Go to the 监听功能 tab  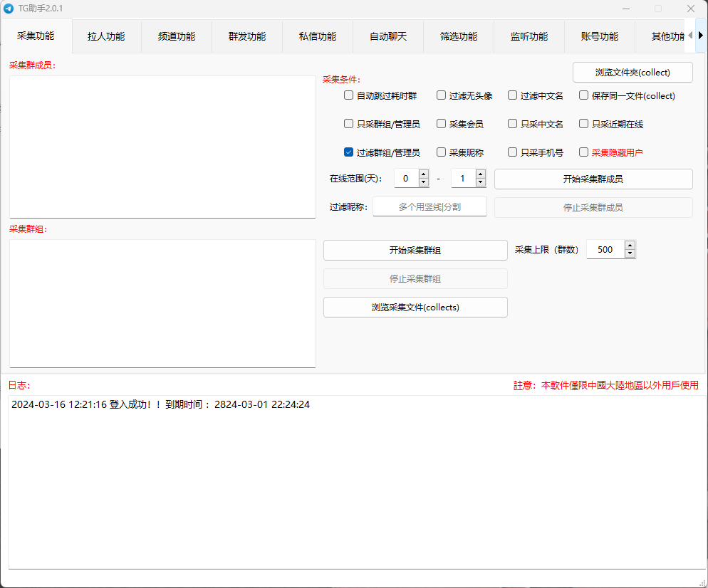pos(529,36)
